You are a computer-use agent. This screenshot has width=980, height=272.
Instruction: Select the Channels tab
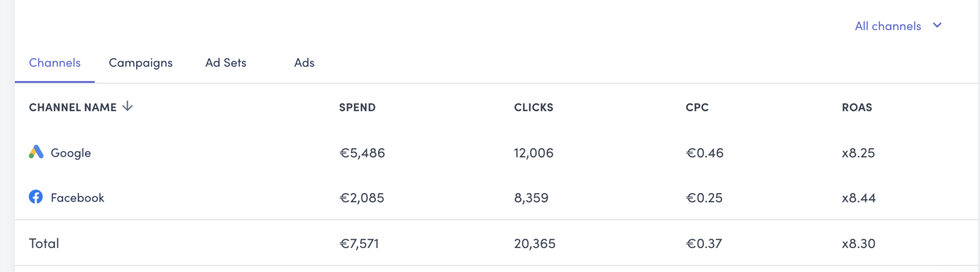point(55,63)
